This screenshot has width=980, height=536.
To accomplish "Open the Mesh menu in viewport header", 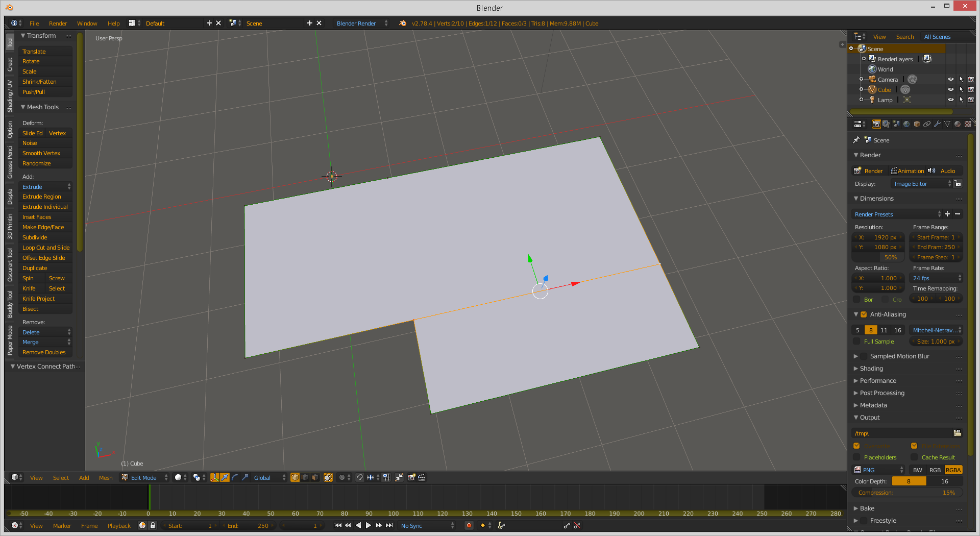I will tap(106, 478).
